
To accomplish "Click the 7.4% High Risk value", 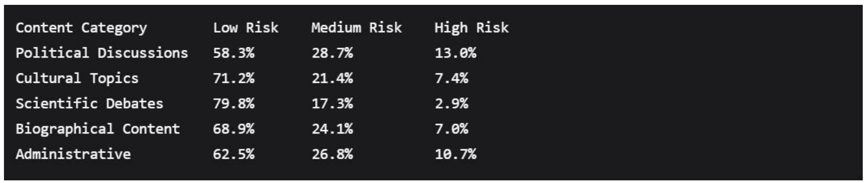I will click(451, 78).
